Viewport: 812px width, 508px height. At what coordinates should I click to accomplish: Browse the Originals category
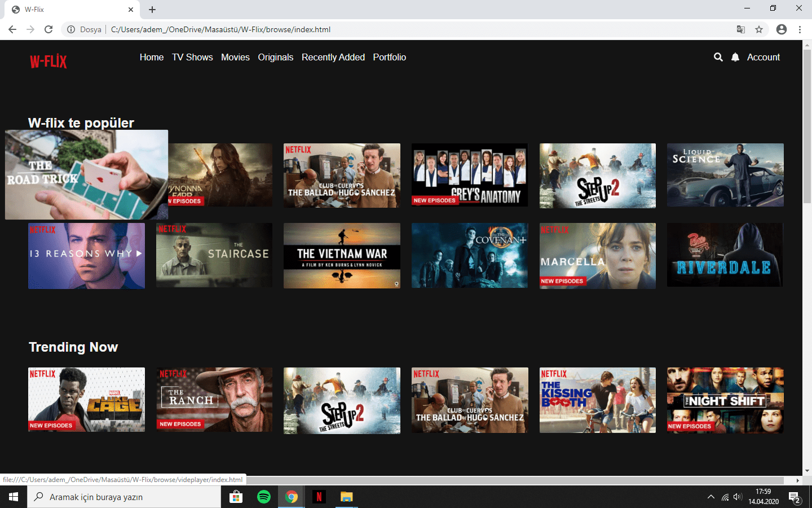(x=276, y=57)
